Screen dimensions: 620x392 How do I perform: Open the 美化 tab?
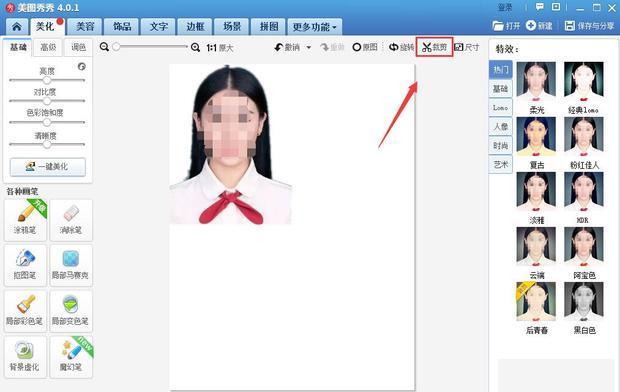[x=46, y=27]
